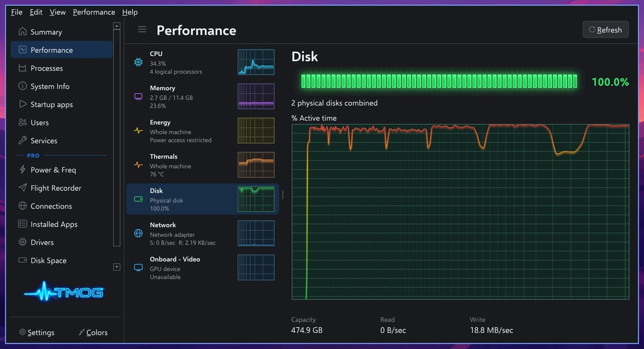Image resolution: width=644 pixels, height=349 pixels.
Task: Click 'Power access restricted' text
Action: [180, 140]
